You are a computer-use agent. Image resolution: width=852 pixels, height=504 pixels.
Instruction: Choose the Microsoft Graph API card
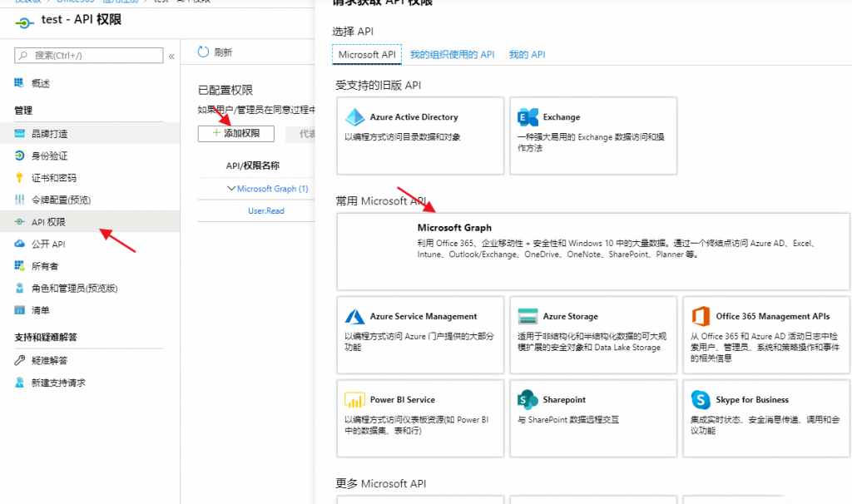[593, 251]
